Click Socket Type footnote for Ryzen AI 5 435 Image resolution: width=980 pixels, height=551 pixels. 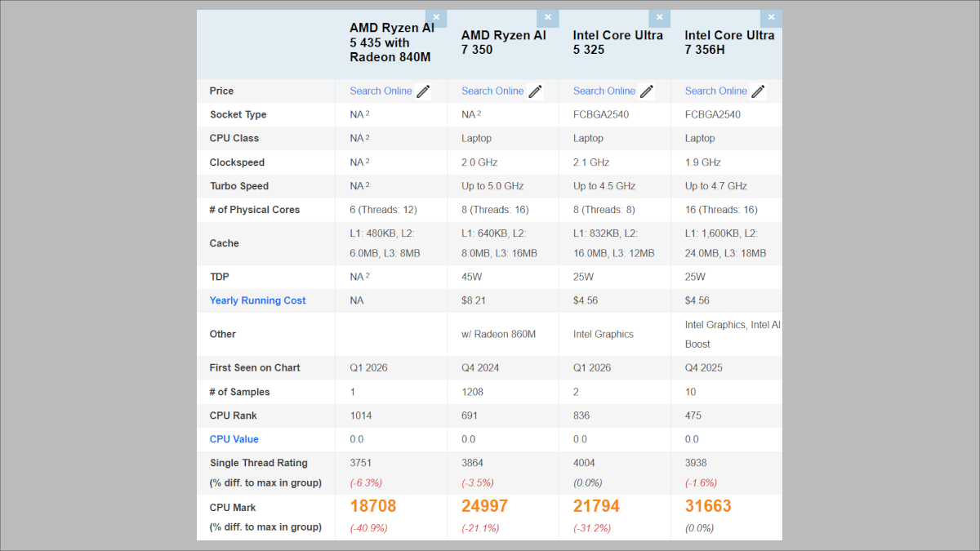point(367,113)
